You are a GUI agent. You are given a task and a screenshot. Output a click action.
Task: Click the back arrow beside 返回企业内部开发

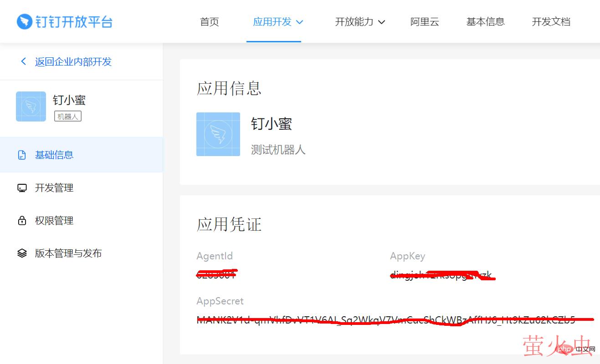pos(24,61)
